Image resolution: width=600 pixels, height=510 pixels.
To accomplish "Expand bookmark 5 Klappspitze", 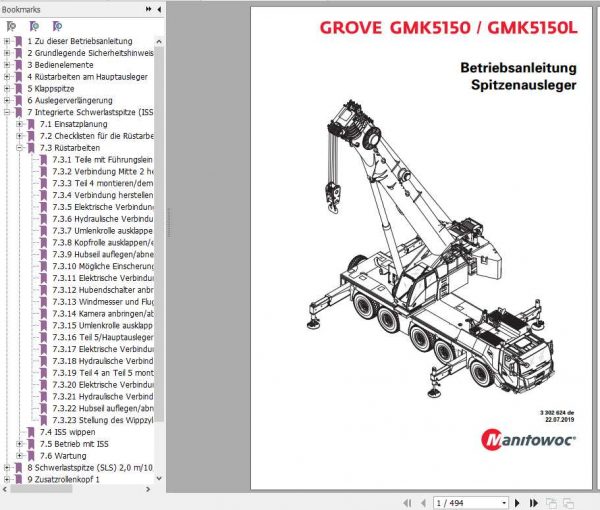I will [7, 88].
